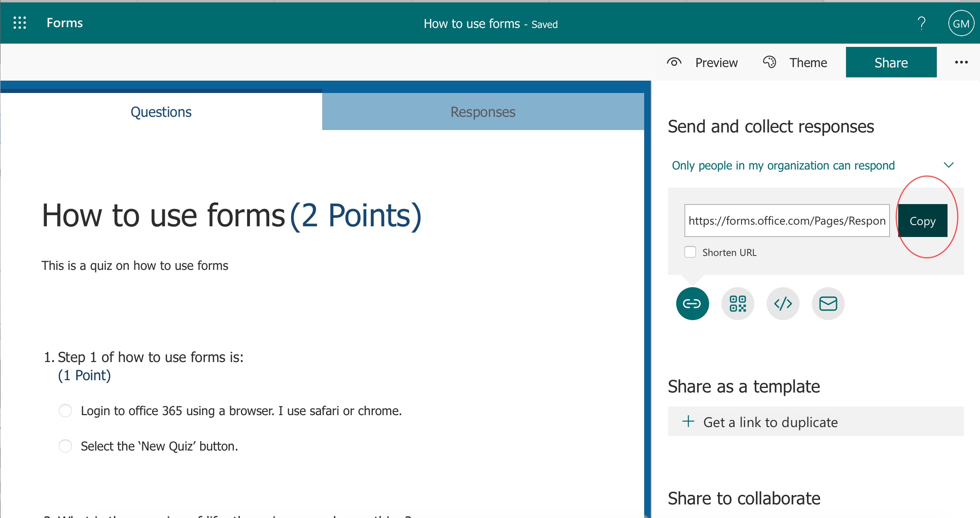The width and height of the screenshot is (980, 518).
Task: Click the Theme palette icon
Action: (x=770, y=62)
